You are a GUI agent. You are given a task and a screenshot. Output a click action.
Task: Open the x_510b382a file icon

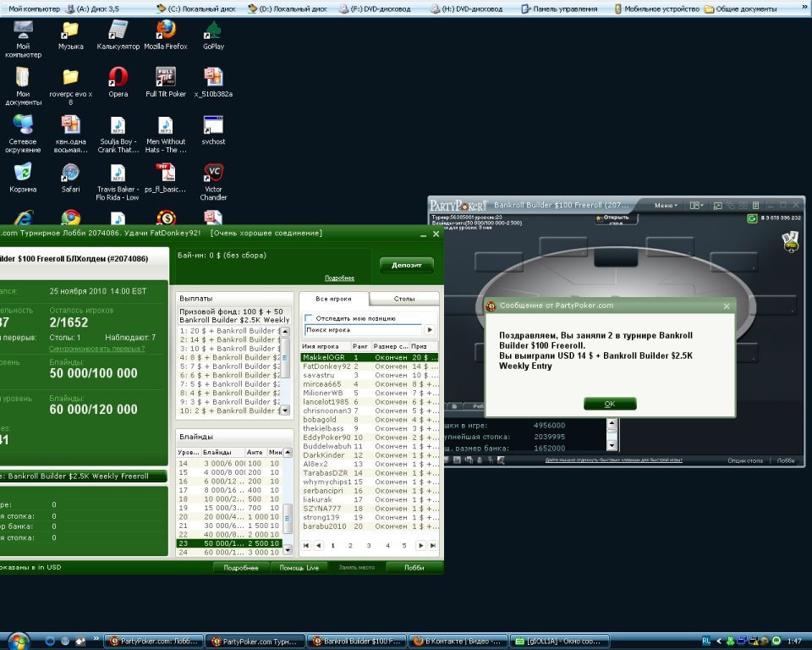[213, 82]
